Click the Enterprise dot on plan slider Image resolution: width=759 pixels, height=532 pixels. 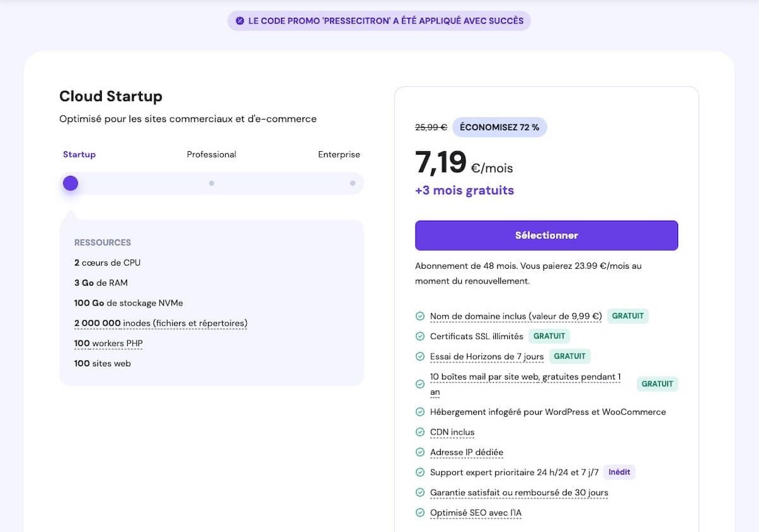(x=352, y=183)
